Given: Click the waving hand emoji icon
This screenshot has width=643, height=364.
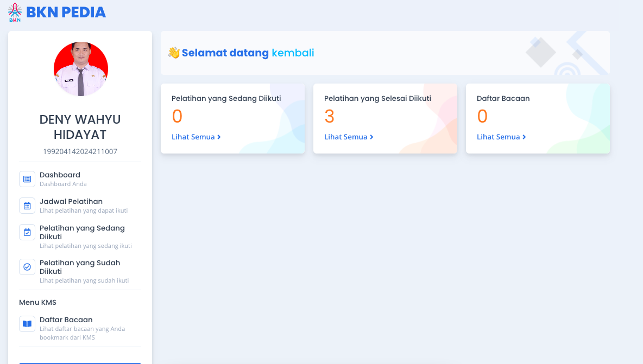Looking at the screenshot, I should 174,53.
